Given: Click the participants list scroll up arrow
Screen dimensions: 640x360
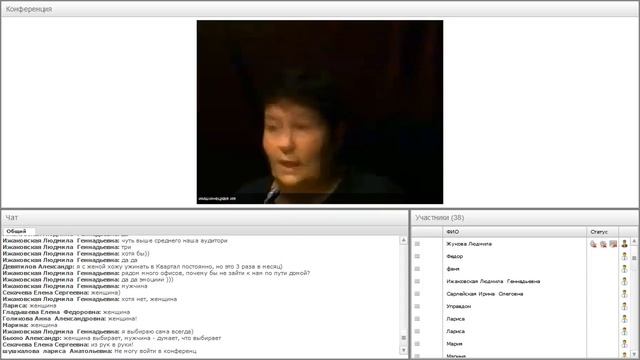Looking at the screenshot, I should tap(634, 242).
